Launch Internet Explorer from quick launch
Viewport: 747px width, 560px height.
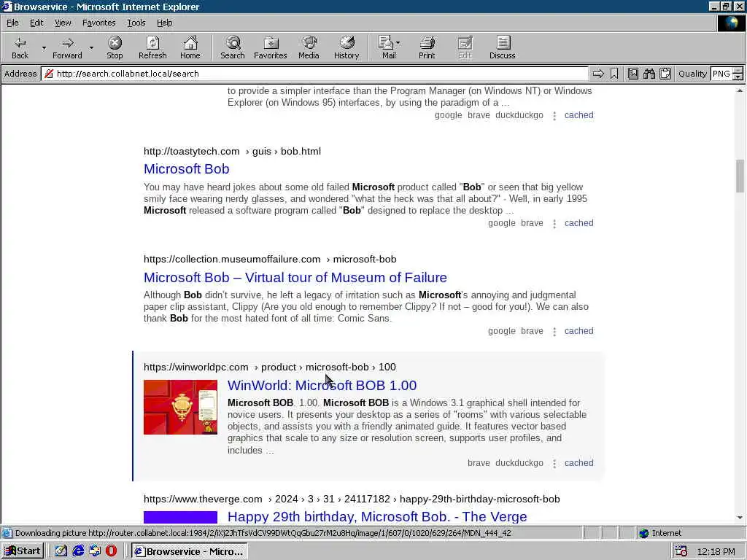point(78,551)
